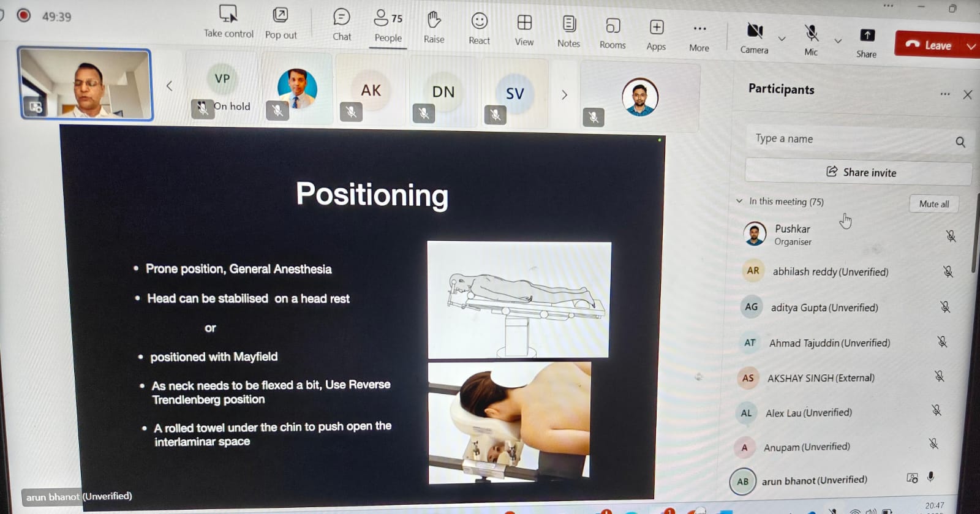
Task: Unmute the Mic
Action: (x=811, y=40)
